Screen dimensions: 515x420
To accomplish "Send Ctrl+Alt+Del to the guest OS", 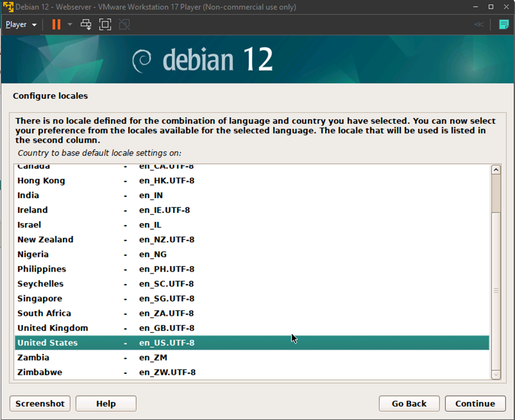I will (86, 24).
